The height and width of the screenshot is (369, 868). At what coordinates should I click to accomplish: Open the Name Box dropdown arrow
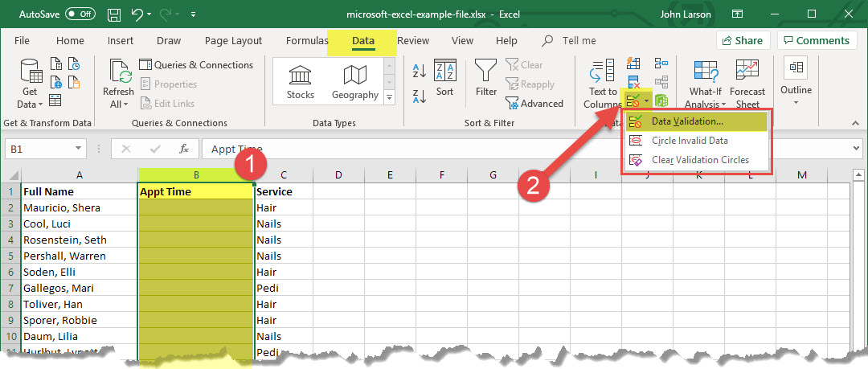78,149
